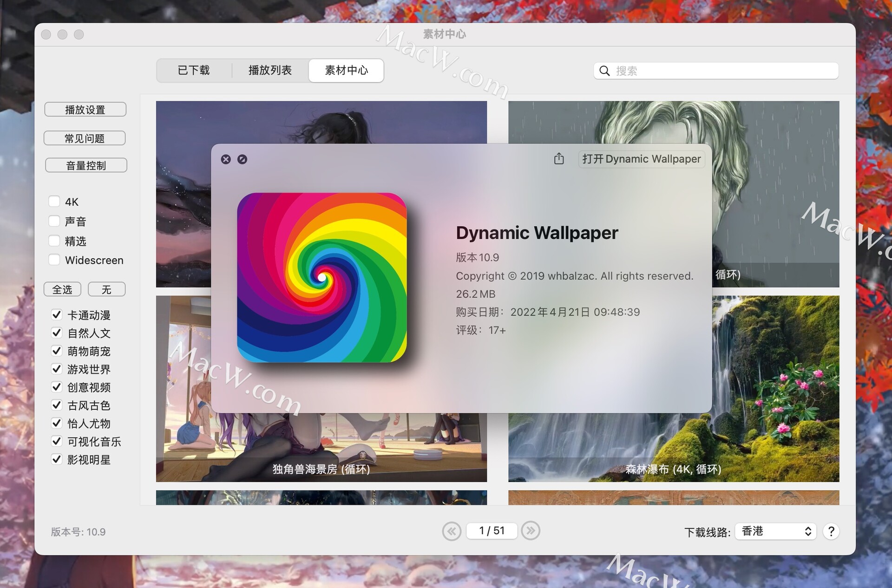Go to the next page arrow
This screenshot has width=892, height=588.
click(x=531, y=530)
